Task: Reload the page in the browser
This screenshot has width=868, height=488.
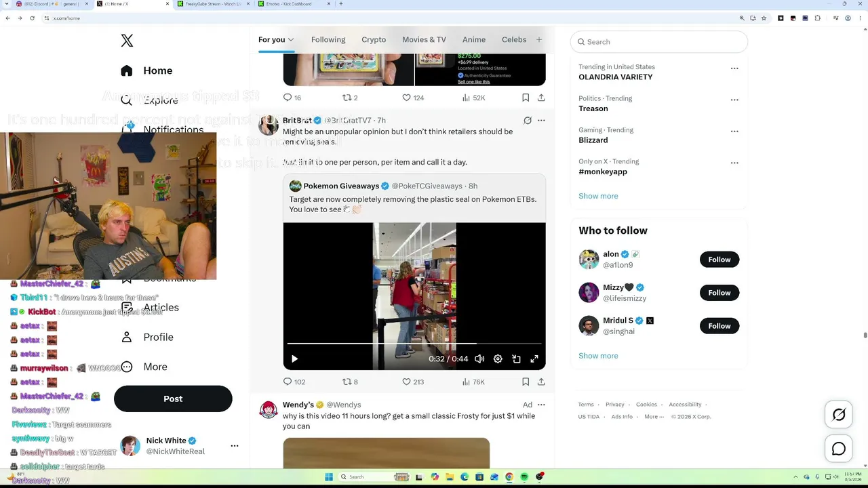Action: pyautogui.click(x=32, y=18)
